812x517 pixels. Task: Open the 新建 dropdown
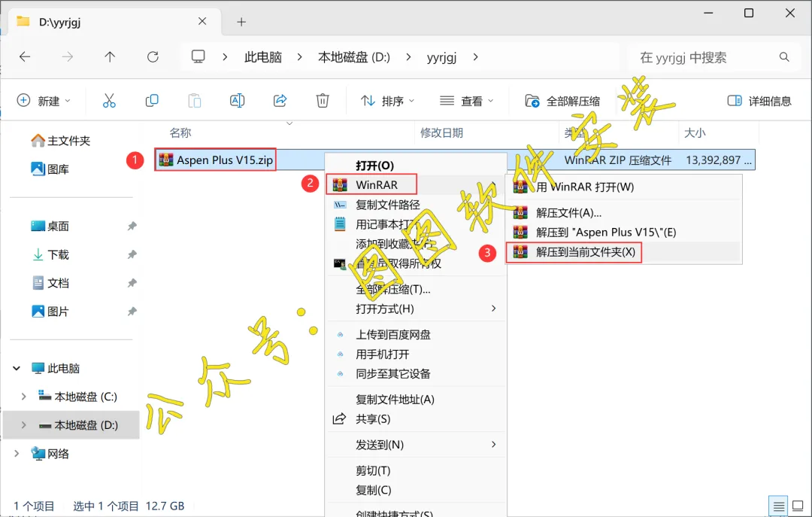pos(44,101)
